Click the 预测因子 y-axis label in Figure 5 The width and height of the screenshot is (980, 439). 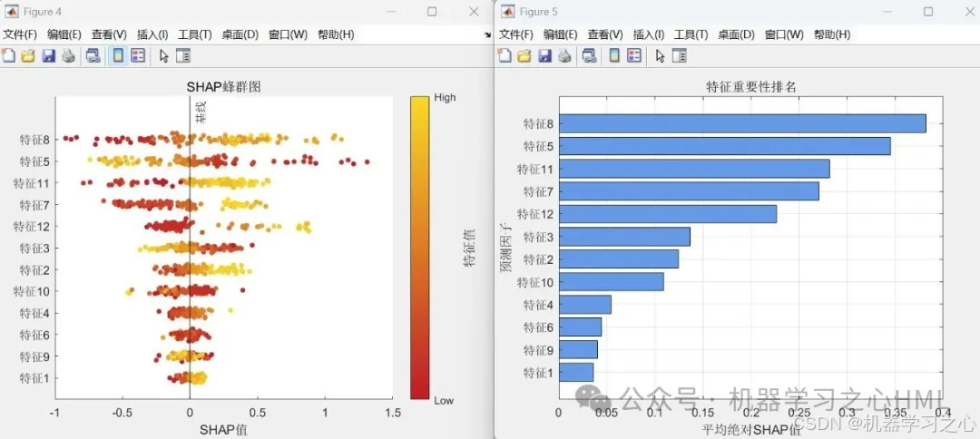(x=505, y=247)
